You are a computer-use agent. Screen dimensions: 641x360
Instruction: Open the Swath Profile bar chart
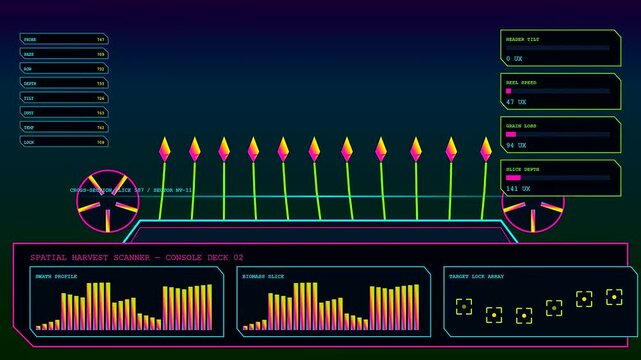(x=127, y=302)
